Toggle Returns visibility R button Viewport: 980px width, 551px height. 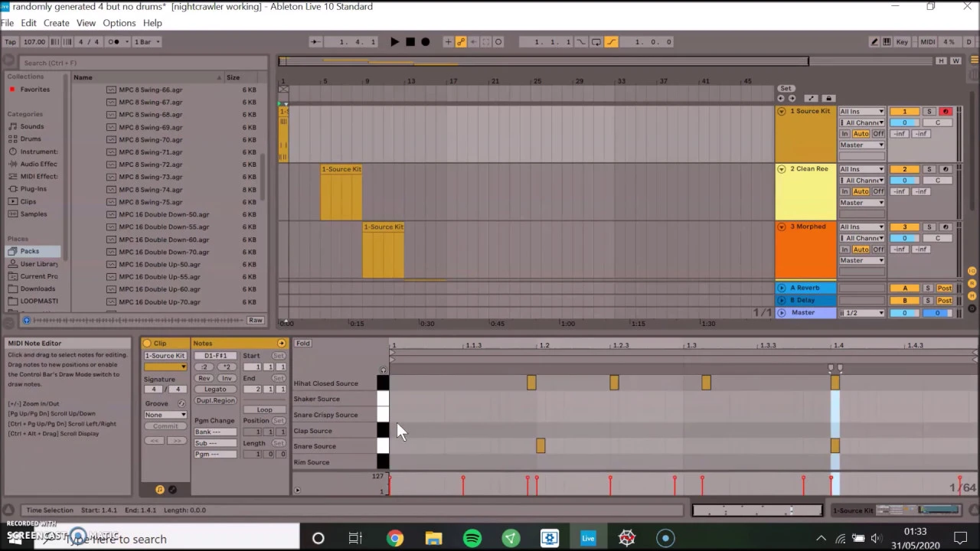[972, 283]
